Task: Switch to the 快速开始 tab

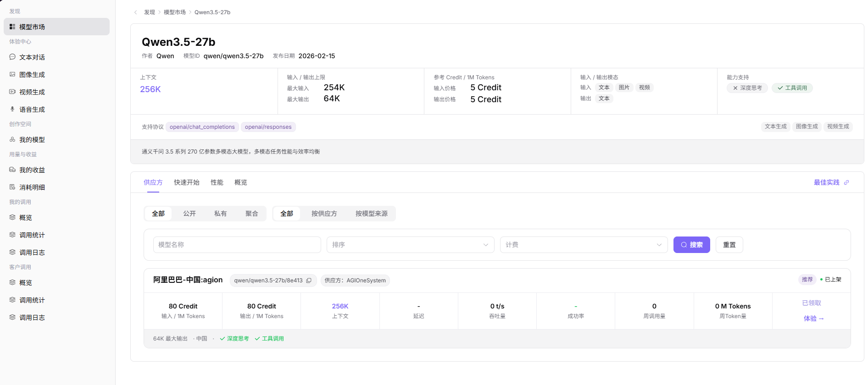Action: coord(187,182)
